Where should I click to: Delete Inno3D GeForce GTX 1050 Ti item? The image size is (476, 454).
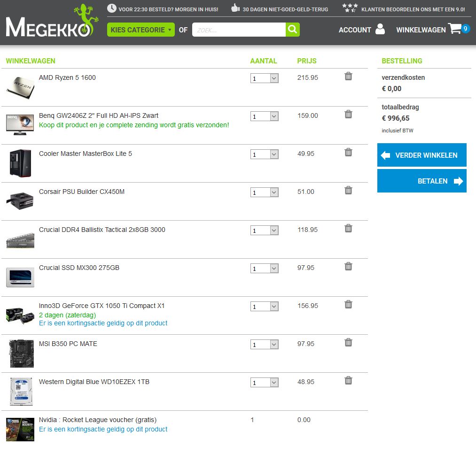[x=348, y=304]
